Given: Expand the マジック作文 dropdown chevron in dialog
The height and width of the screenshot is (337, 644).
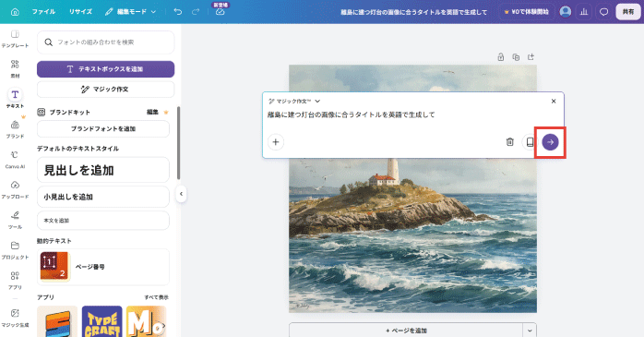Looking at the screenshot, I should click(x=317, y=102).
